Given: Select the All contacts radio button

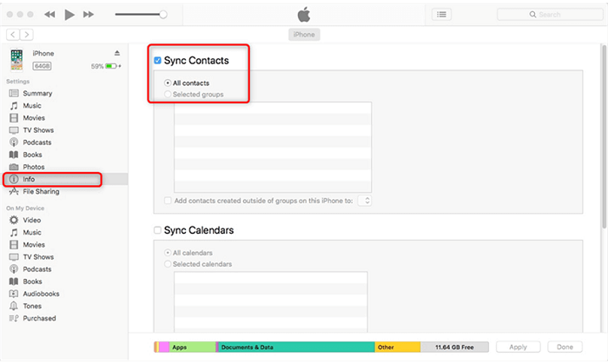Looking at the screenshot, I should click(169, 83).
